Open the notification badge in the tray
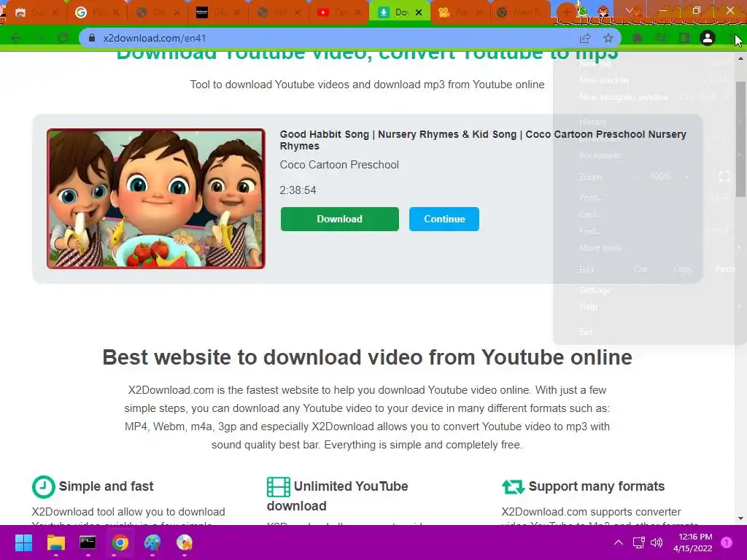 pos(727,542)
